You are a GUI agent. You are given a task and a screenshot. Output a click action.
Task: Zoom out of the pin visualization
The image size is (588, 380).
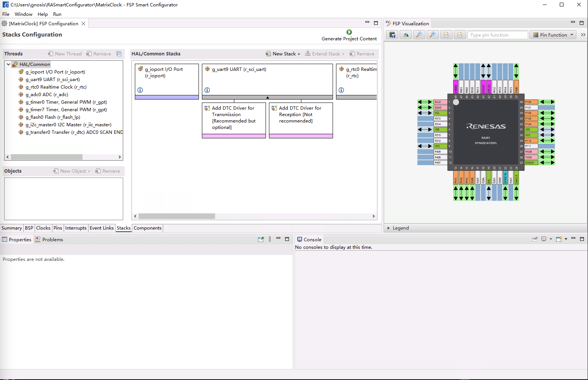[x=419, y=35]
